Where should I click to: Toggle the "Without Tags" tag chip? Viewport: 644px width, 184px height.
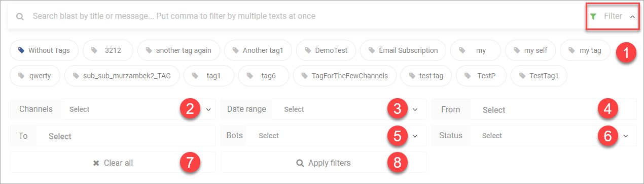click(x=44, y=50)
